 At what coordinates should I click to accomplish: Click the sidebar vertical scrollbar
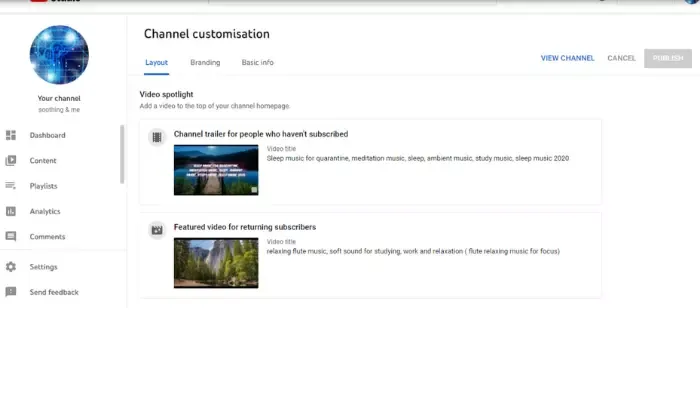click(x=122, y=154)
